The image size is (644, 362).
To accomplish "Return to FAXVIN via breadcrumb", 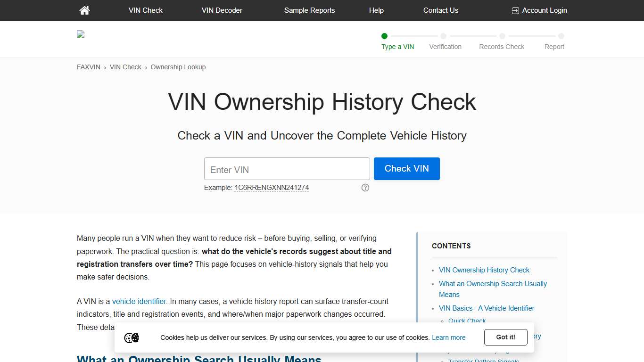I will click(88, 67).
